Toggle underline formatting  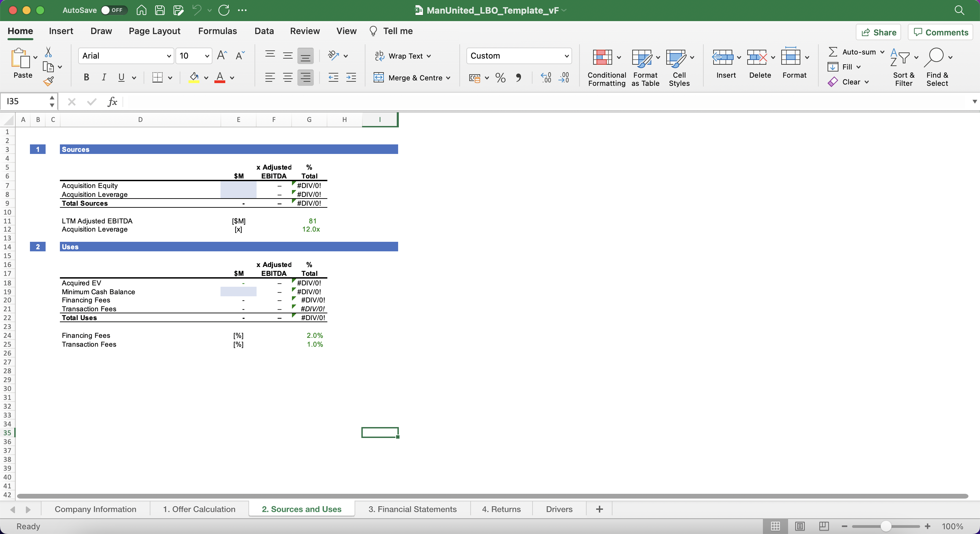pos(121,78)
